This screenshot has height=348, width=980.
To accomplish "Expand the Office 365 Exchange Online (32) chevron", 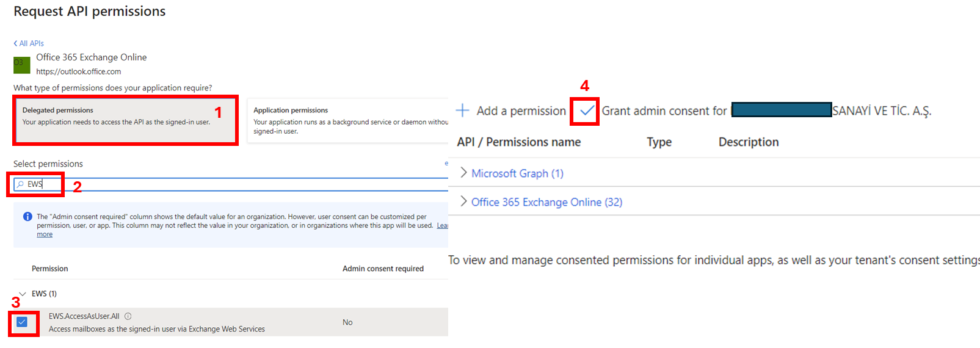I will pyautogui.click(x=463, y=201).
